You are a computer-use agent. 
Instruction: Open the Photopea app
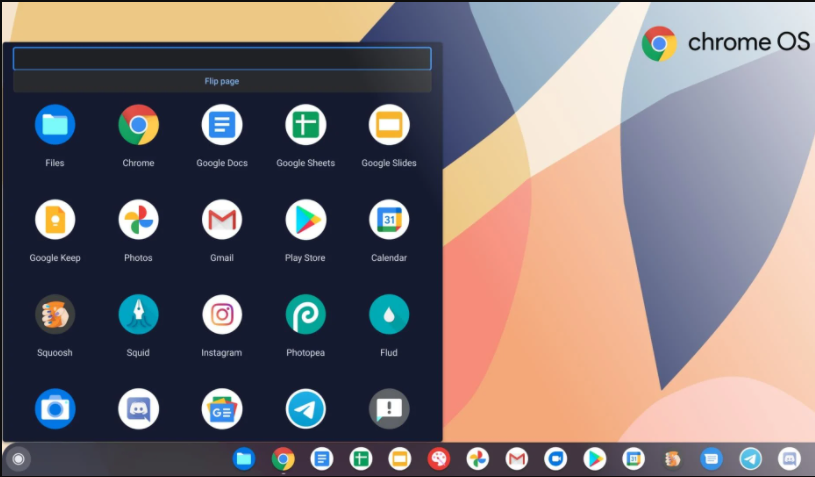tap(306, 314)
